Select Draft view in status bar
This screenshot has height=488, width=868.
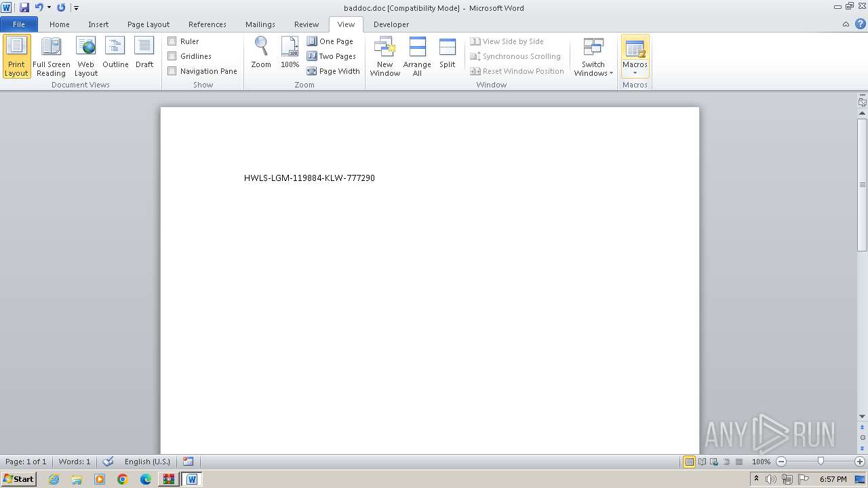coord(738,462)
